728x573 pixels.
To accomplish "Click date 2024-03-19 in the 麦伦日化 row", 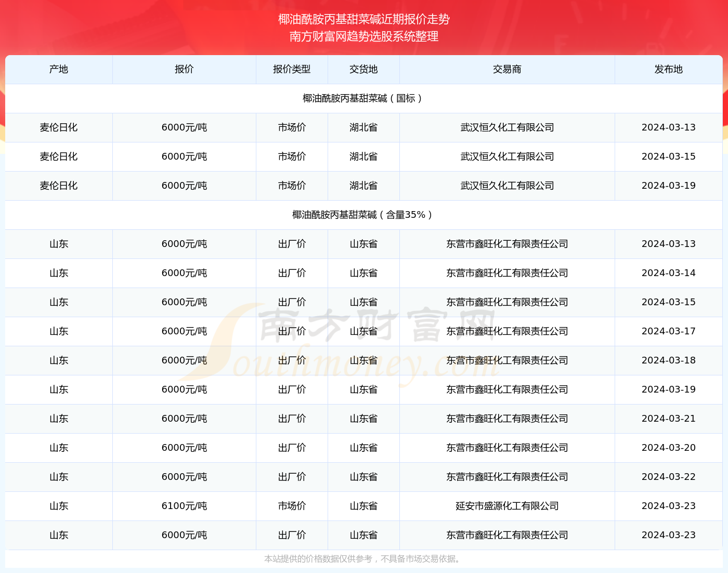I will point(668,186).
